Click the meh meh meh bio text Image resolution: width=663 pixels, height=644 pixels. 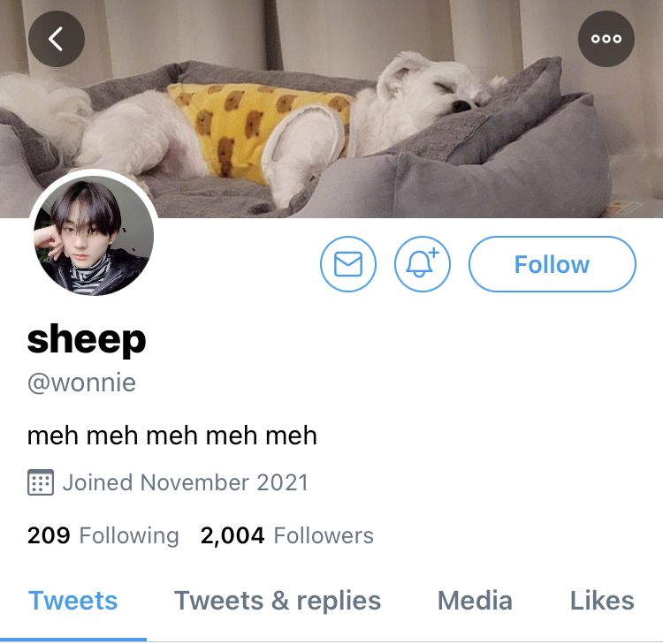[172, 436]
